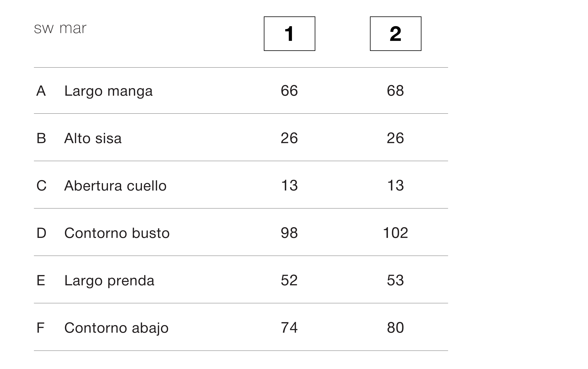This screenshot has width=588, height=369.
Task: Click the 'Abertura cuello' row label
Action: tap(115, 186)
